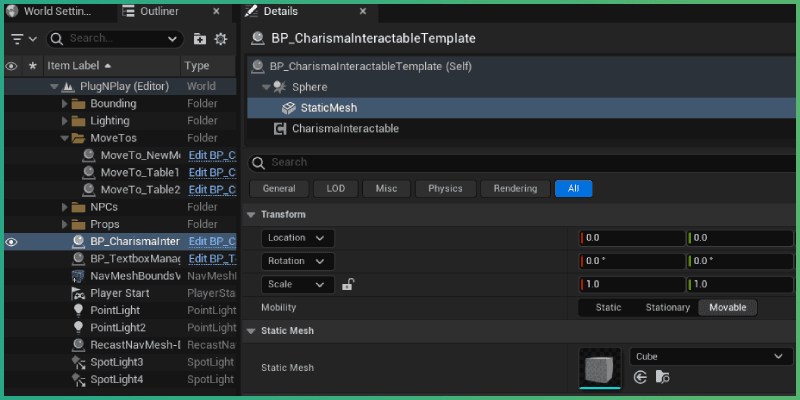The width and height of the screenshot is (800, 400).
Task: Select the MoveTo_Table1 actor icon
Action: tap(89, 172)
